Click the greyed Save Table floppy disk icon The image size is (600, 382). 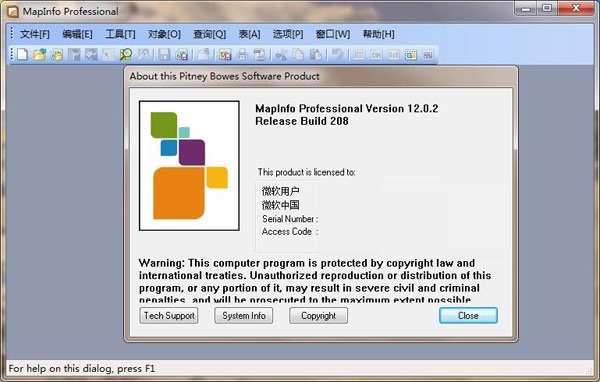164,55
